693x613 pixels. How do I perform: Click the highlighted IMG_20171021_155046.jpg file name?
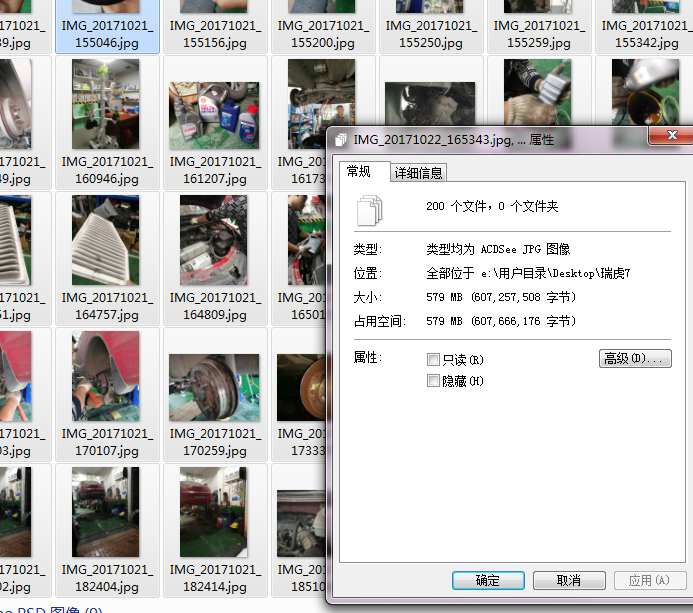107,34
